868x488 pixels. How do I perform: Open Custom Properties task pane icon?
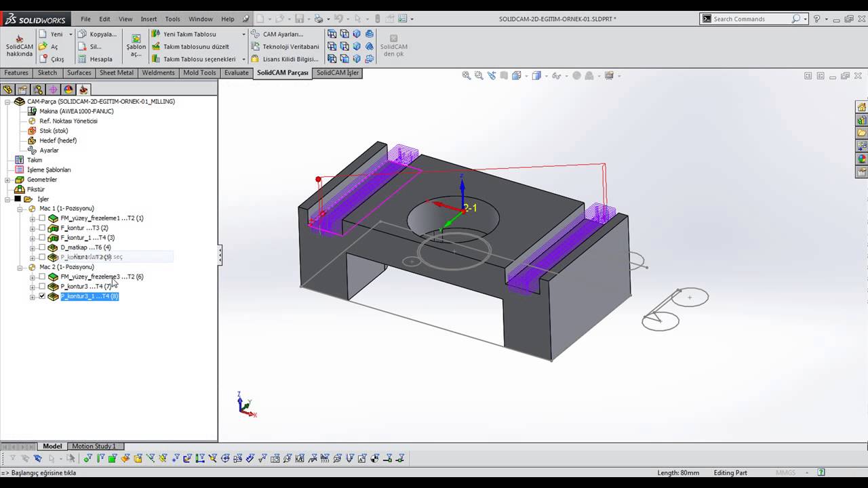[x=862, y=171]
